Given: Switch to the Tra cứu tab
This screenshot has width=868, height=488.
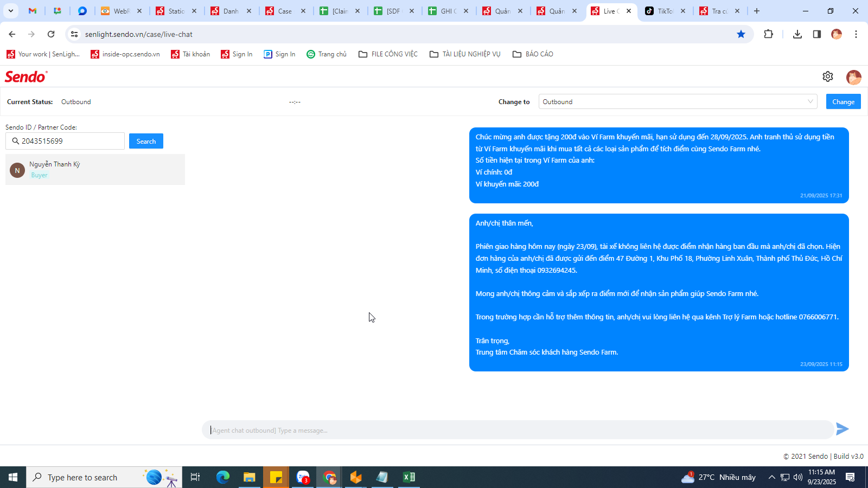Looking at the screenshot, I should coord(719,11).
